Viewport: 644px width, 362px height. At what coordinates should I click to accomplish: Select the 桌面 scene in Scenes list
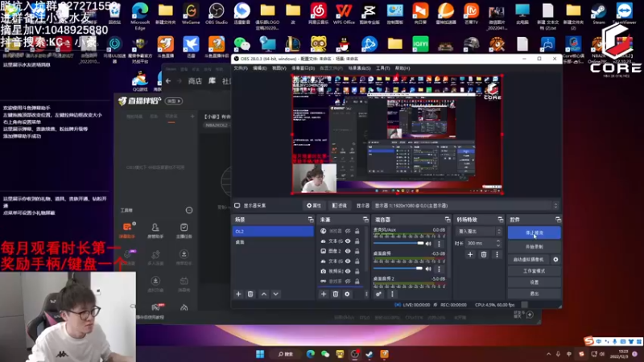(x=273, y=242)
